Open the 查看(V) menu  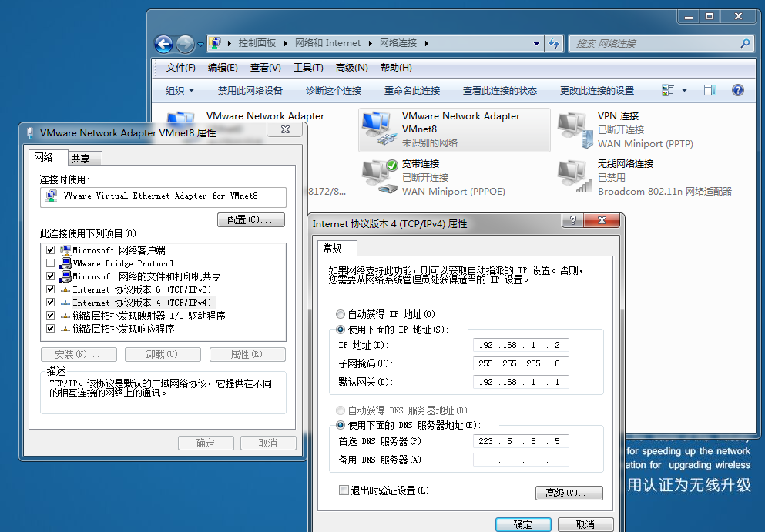coord(266,68)
